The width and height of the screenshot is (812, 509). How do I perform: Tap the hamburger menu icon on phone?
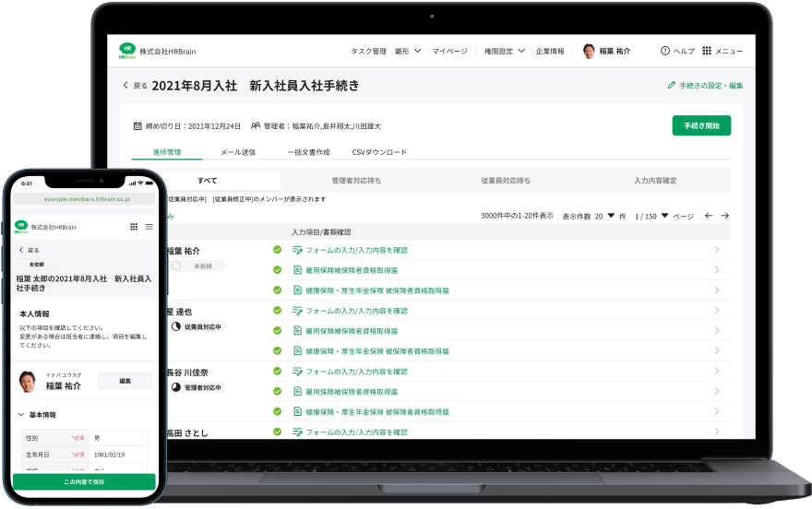pos(149,226)
